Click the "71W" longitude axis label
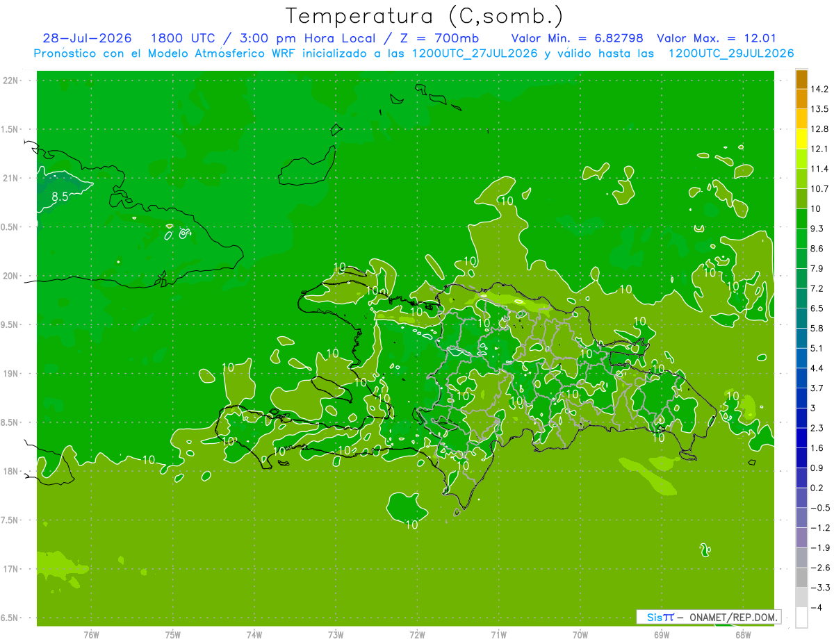Viewport: 834px width, 644px height. point(498,634)
